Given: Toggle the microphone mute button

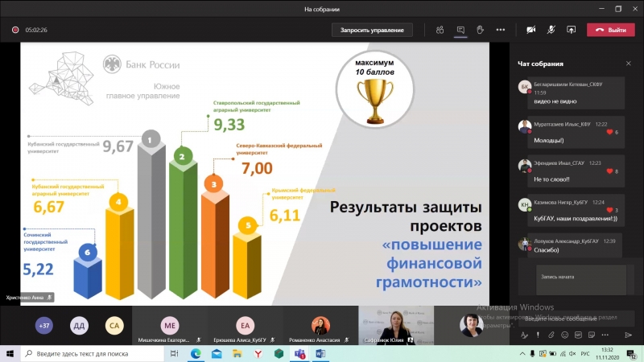Looking at the screenshot, I should pos(551,30).
